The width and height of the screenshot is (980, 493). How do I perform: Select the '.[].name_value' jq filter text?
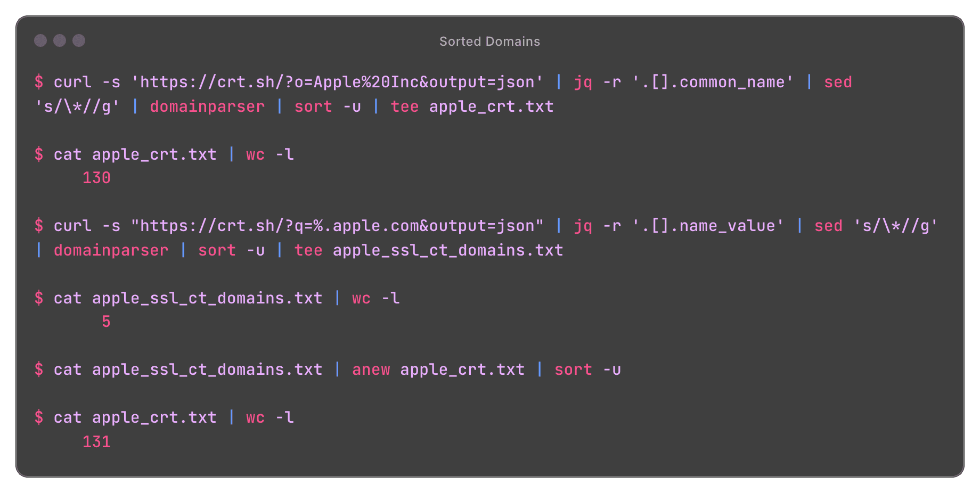click(x=708, y=226)
